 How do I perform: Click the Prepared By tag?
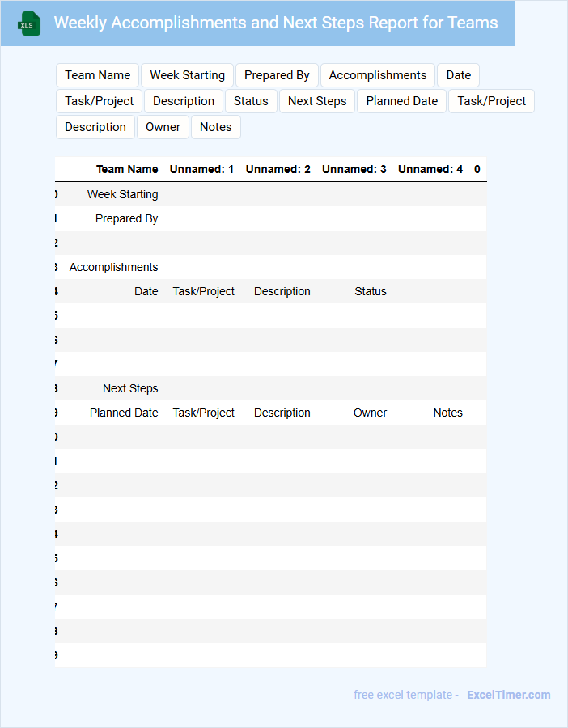(x=277, y=75)
